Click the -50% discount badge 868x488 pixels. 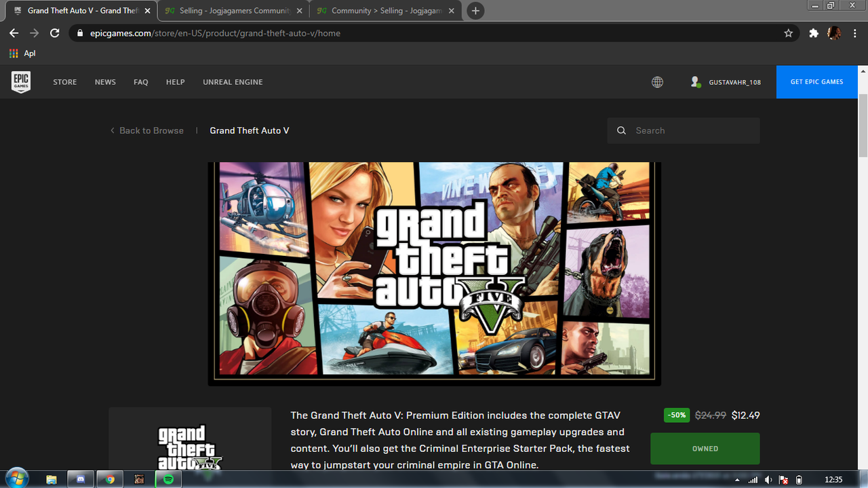coord(677,415)
